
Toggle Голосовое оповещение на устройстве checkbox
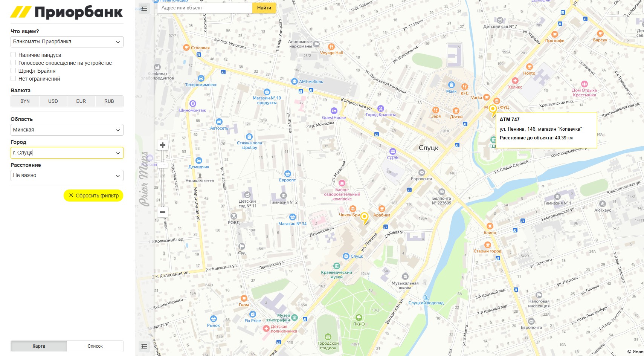tap(13, 63)
